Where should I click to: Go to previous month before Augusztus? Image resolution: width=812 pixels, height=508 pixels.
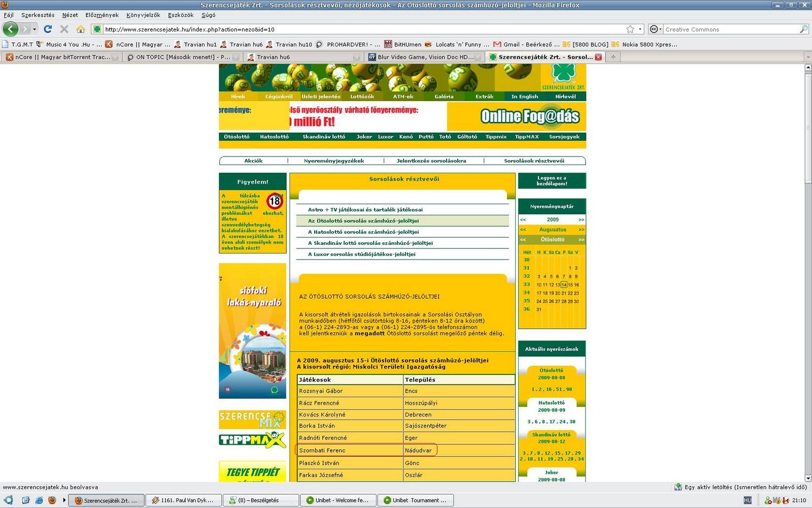coord(523,230)
